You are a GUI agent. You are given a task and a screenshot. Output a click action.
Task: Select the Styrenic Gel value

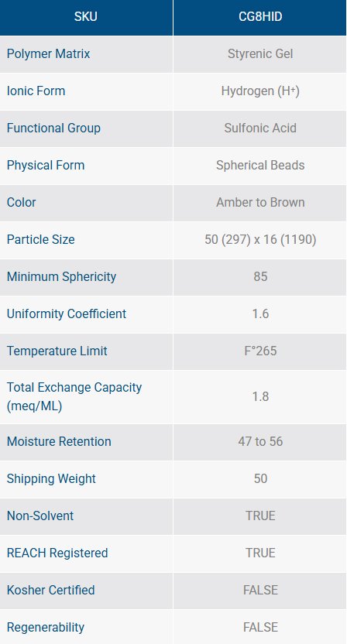(x=260, y=54)
